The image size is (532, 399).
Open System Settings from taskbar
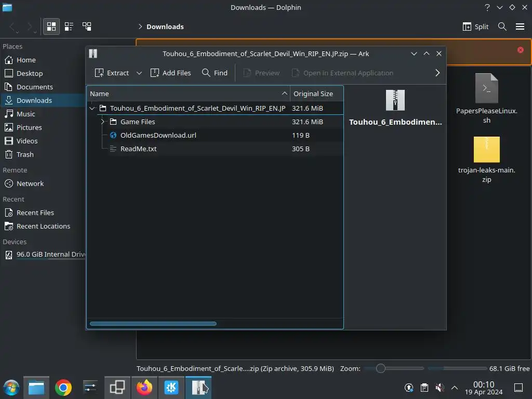(90, 388)
